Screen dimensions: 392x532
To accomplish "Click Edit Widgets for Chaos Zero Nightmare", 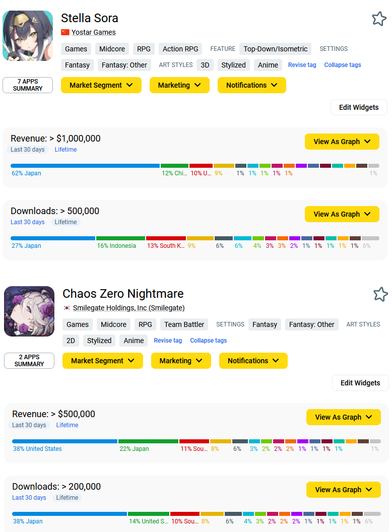I will pyautogui.click(x=360, y=383).
